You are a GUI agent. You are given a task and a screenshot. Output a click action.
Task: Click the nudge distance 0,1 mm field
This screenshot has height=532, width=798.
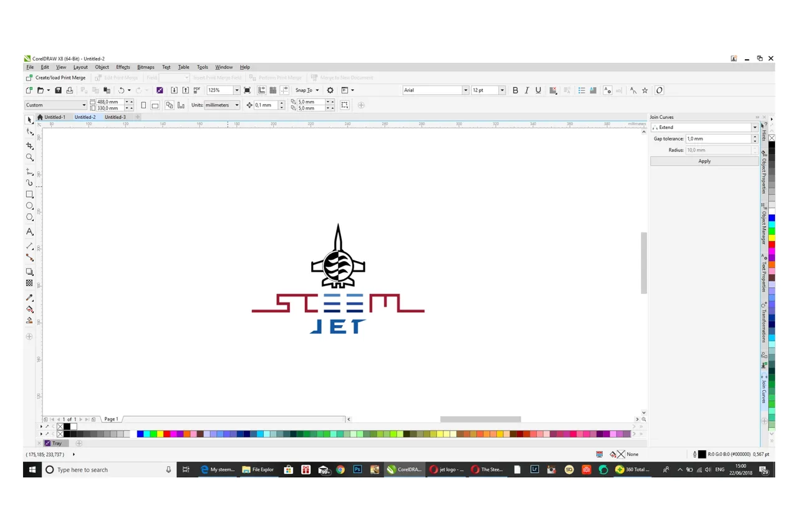[x=266, y=105]
